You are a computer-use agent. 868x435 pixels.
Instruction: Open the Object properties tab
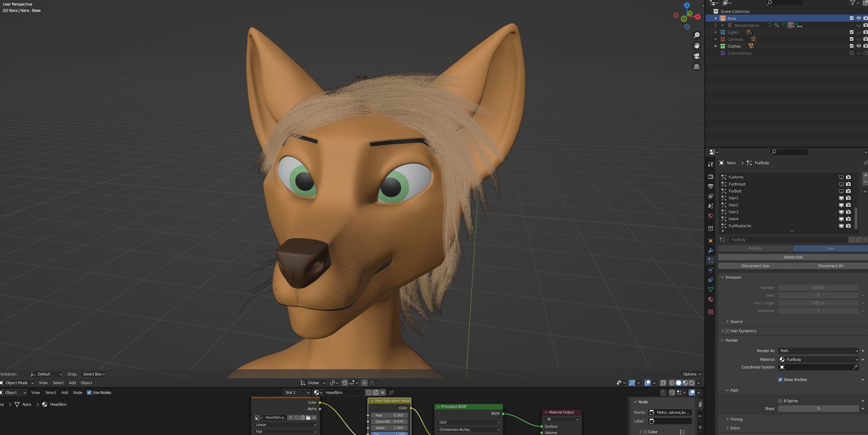(x=710, y=241)
